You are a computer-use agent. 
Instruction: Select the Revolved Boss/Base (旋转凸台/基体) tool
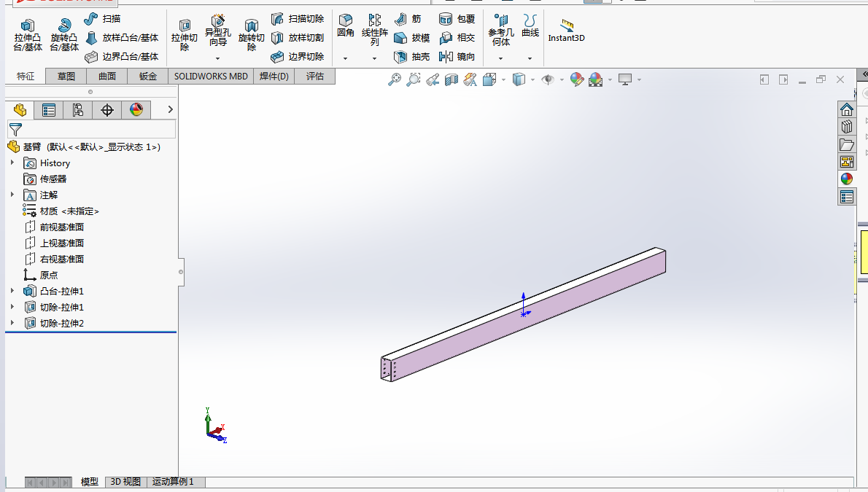coord(64,35)
